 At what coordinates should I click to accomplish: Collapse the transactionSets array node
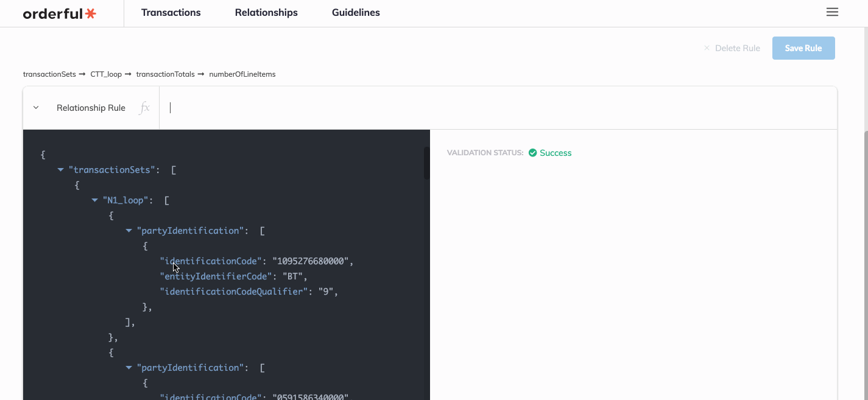[60, 170]
